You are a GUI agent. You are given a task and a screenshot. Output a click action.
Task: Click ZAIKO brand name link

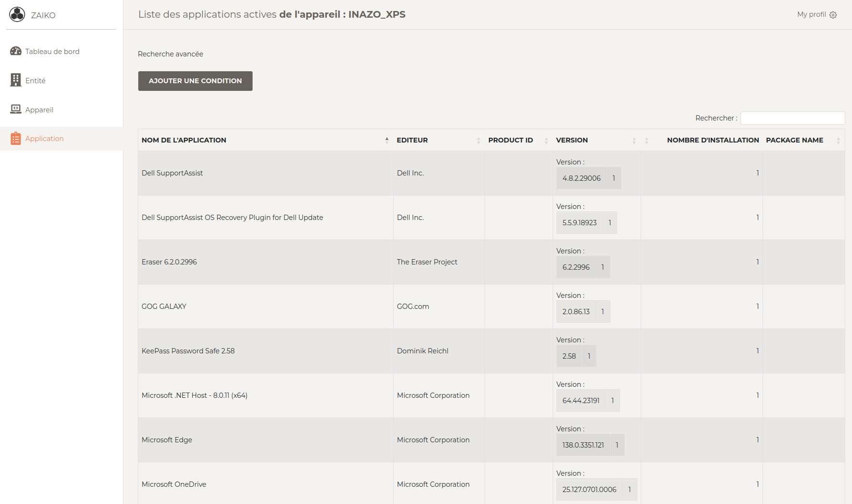click(x=43, y=15)
